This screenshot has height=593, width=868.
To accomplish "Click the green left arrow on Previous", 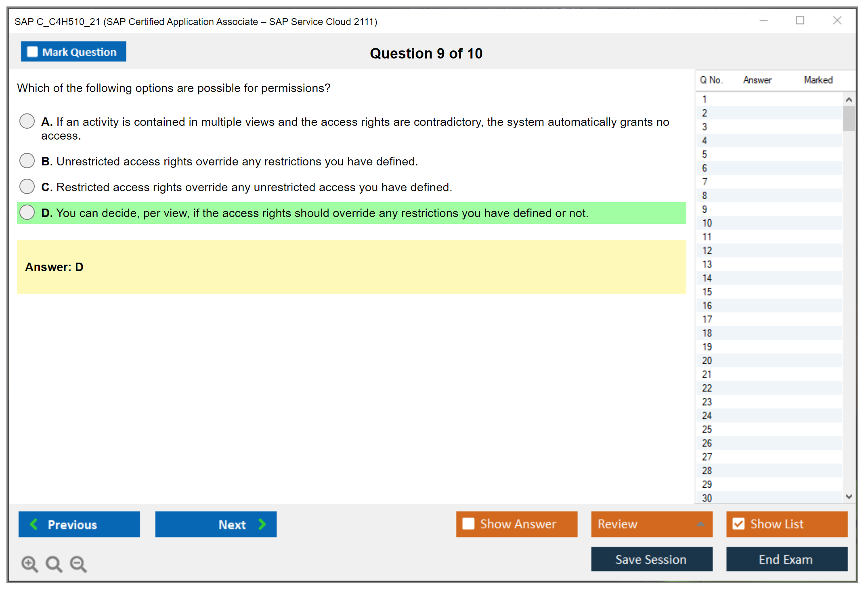I will [34, 524].
